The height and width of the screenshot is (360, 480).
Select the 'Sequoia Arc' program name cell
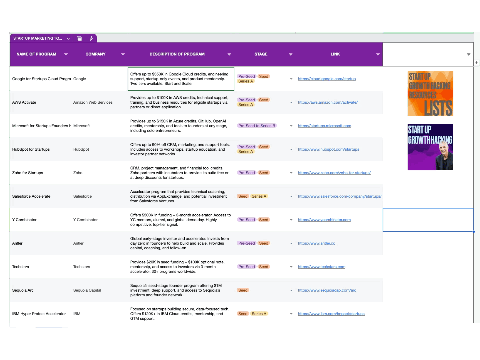click(x=40, y=290)
